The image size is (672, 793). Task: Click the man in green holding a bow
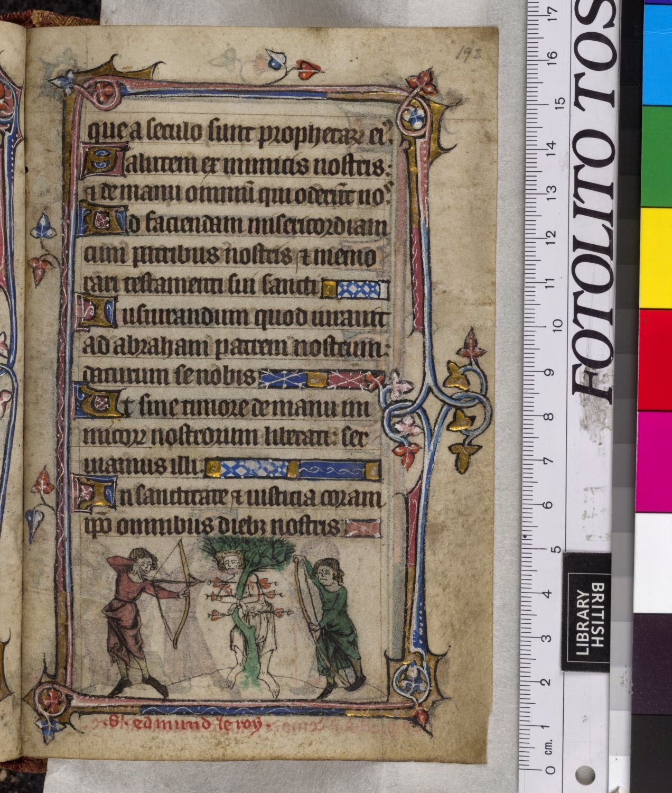point(331,626)
